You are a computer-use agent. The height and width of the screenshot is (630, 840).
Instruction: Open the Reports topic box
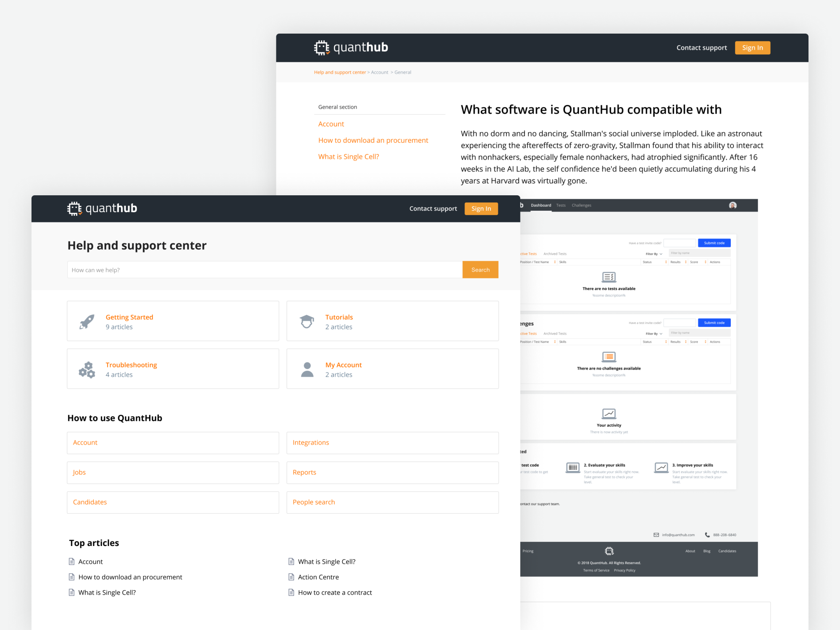point(393,472)
